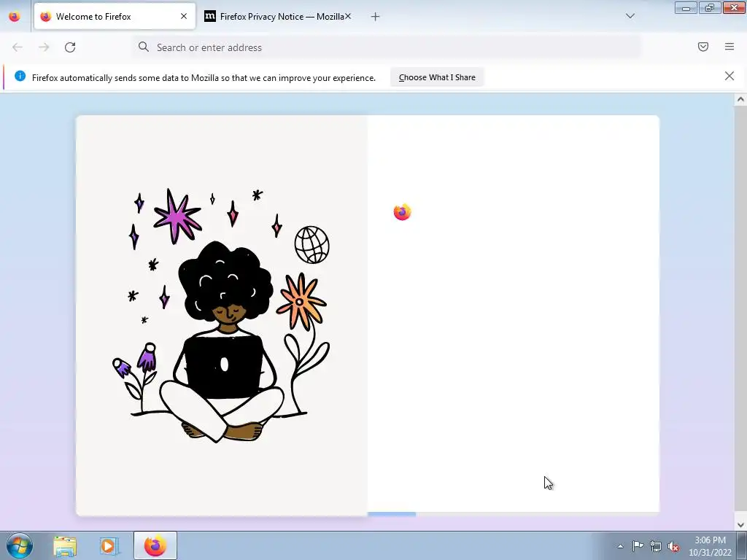Screen dimensions: 747x560
Task: Show hidden system tray icons
Action: point(620,546)
